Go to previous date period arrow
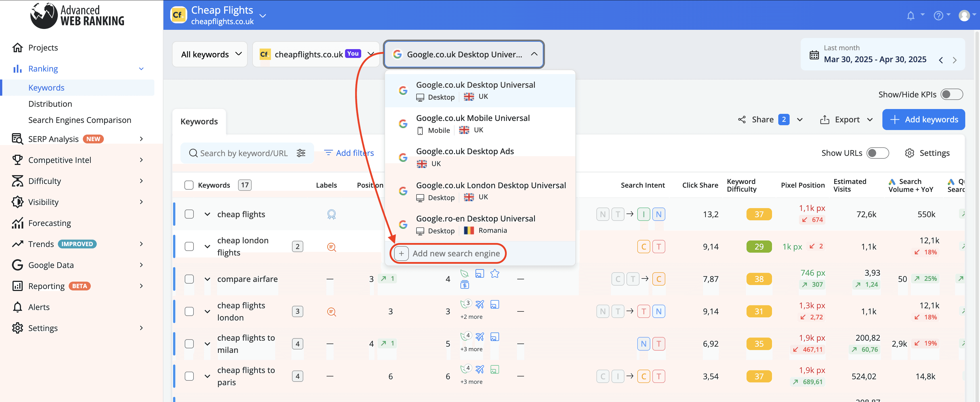Screen dimensions: 980x402 point(941,60)
